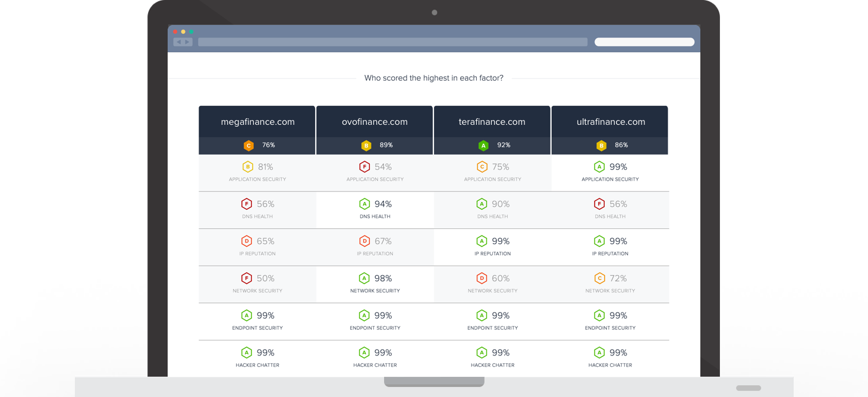This screenshot has height=397, width=868.
Task: Select the F grade icon under ovofinance Application Security
Action: tap(364, 167)
